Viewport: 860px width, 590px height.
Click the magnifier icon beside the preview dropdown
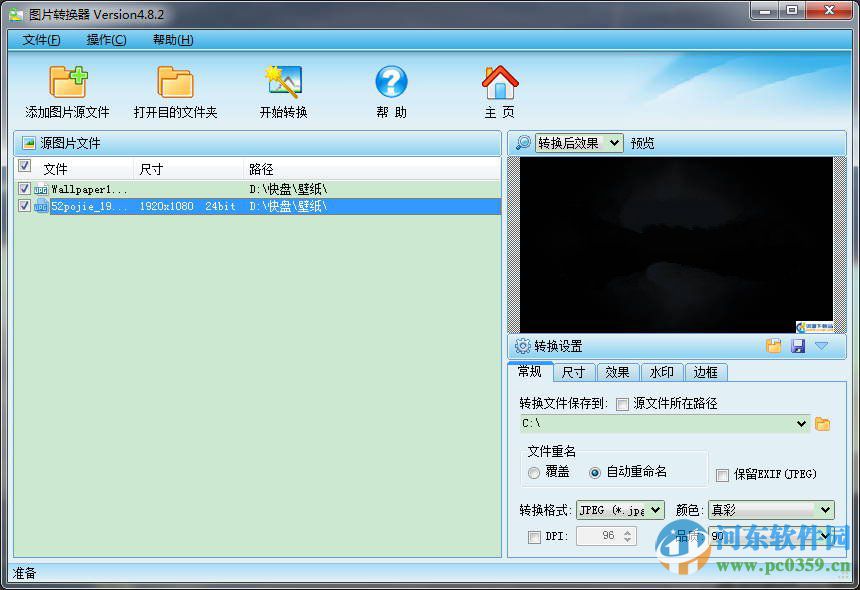pyautogui.click(x=523, y=143)
